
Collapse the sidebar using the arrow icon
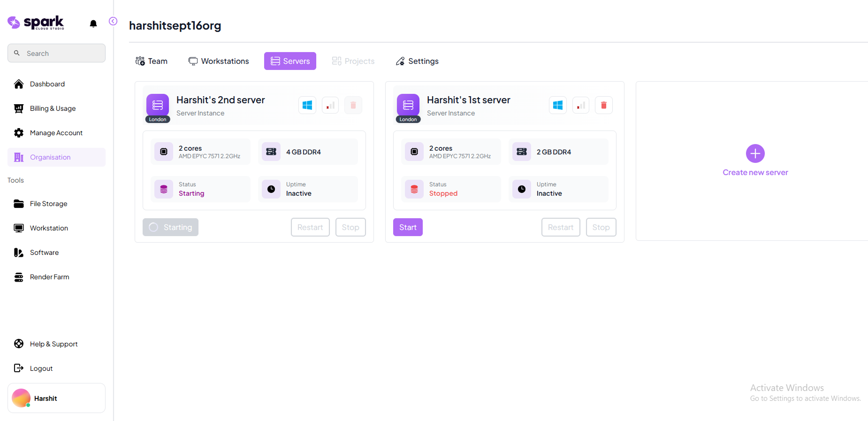pos(113,21)
